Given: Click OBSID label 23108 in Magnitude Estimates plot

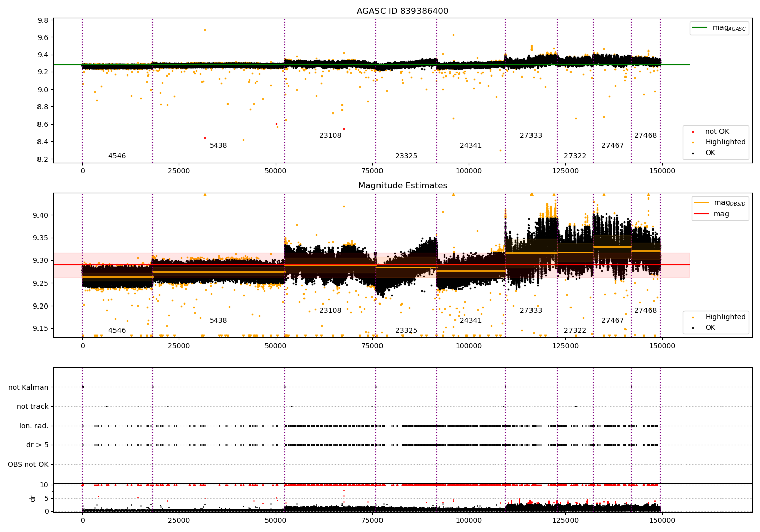Looking at the screenshot, I should (x=330, y=311).
